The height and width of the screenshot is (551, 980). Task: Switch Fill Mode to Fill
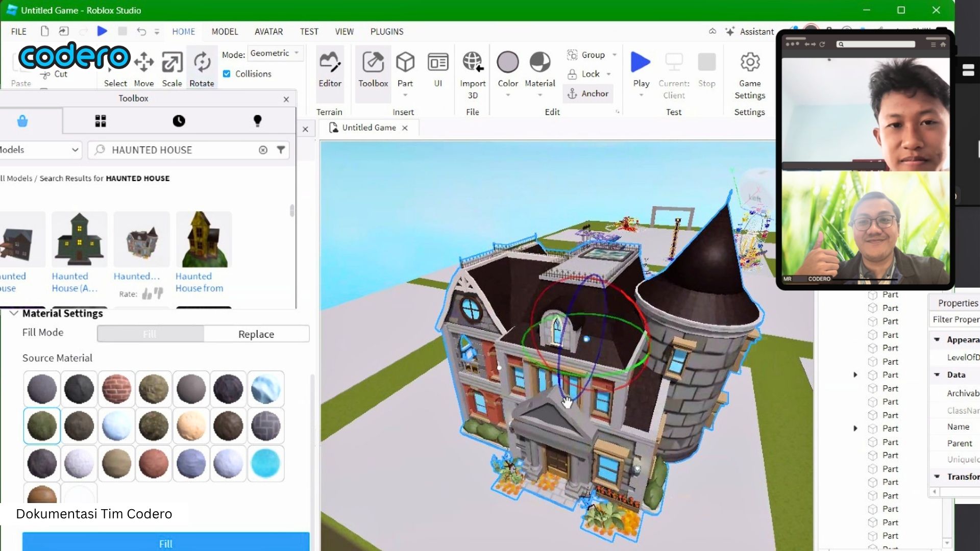(150, 334)
